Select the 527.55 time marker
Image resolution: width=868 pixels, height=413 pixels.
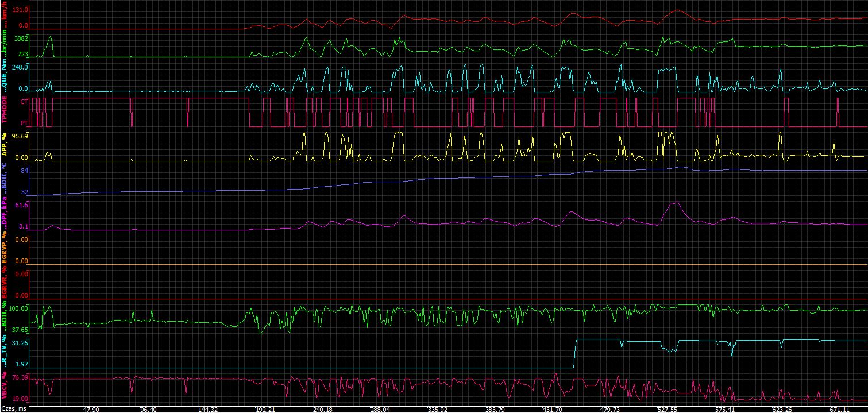pos(666,410)
